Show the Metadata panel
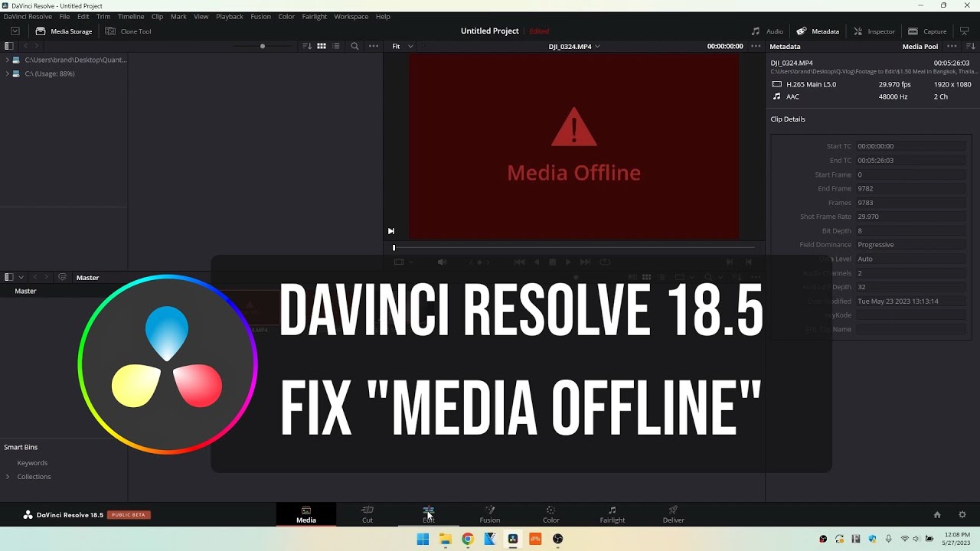Image resolution: width=980 pixels, height=551 pixels. pyautogui.click(x=818, y=31)
